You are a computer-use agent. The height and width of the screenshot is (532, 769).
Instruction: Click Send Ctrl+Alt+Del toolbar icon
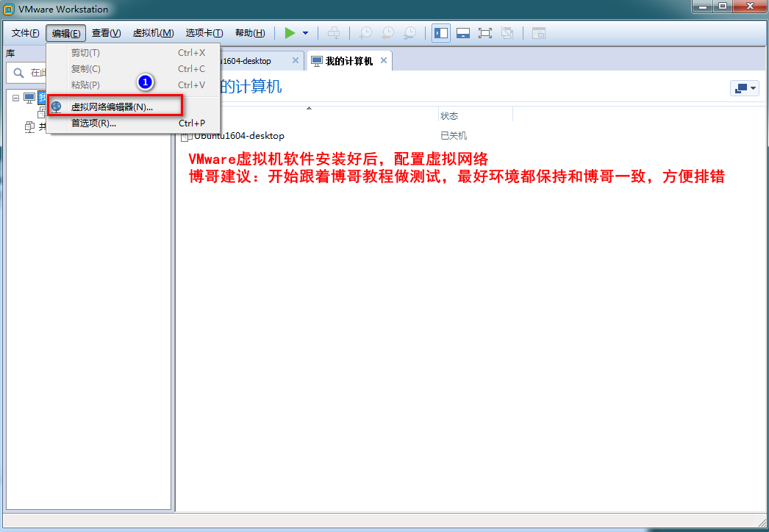pyautogui.click(x=334, y=33)
